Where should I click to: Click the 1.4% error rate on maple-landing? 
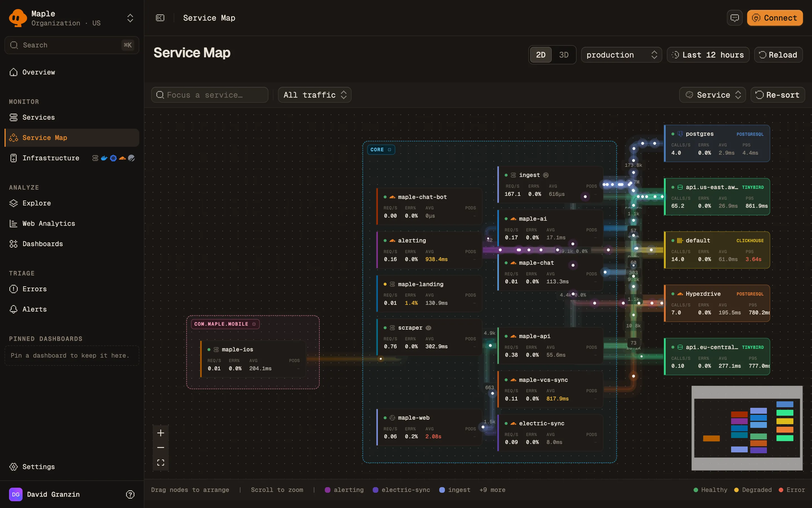411,303
